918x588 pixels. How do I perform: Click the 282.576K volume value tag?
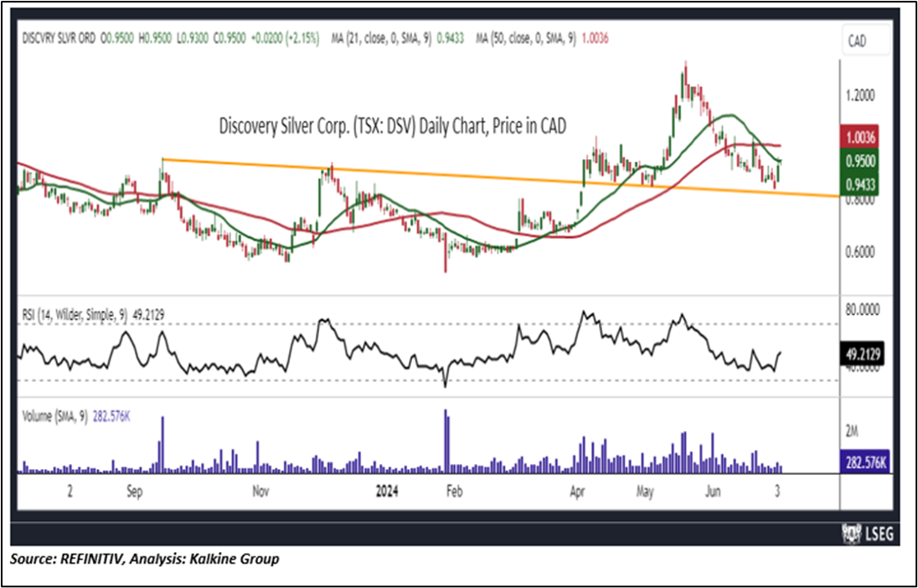coord(864,462)
